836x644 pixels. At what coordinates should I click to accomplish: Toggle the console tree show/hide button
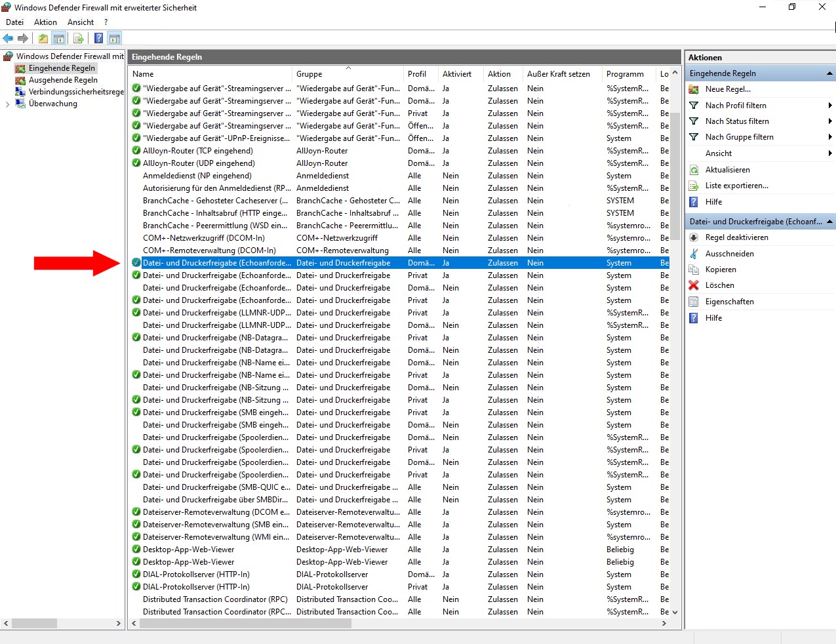(59, 39)
